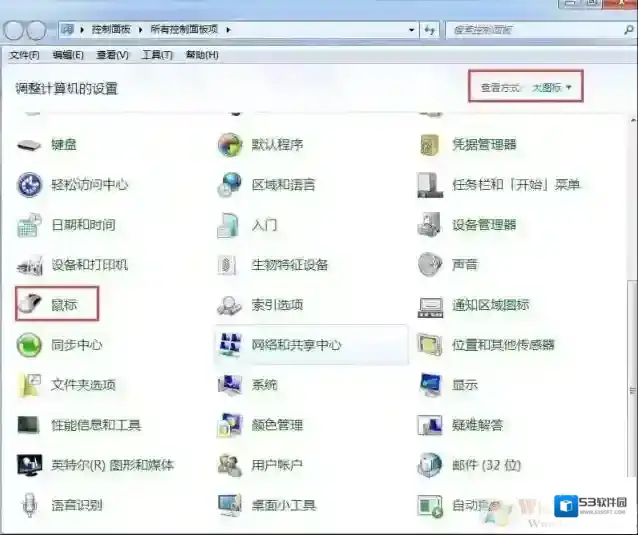Viewport: 638px width, 535px height.
Task: Open 网络和共享中心 icon
Action: coord(230,344)
